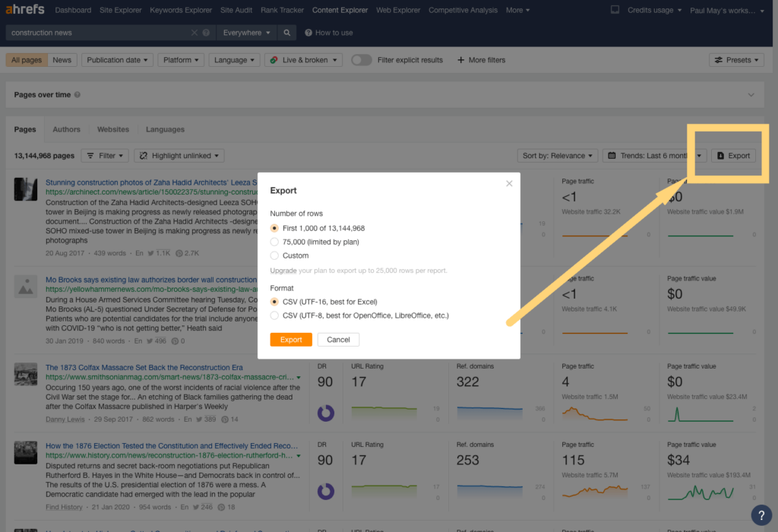Open the Everywhere search scope dropdown
The height and width of the screenshot is (532, 778).
click(x=242, y=32)
